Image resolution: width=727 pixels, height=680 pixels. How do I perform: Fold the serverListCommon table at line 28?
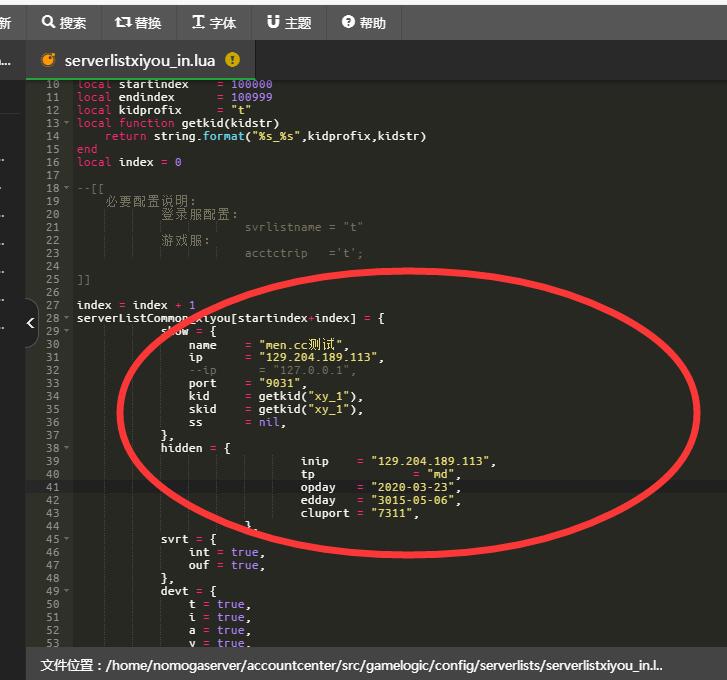[x=66, y=318]
